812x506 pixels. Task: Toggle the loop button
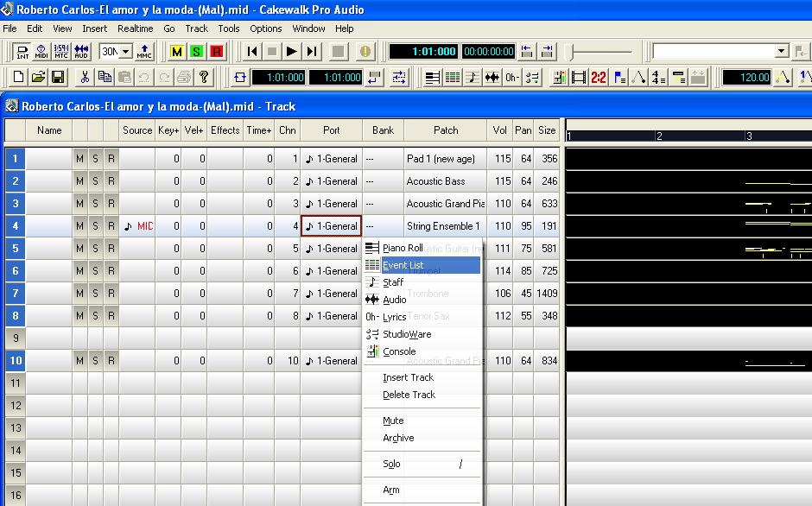pos(240,78)
